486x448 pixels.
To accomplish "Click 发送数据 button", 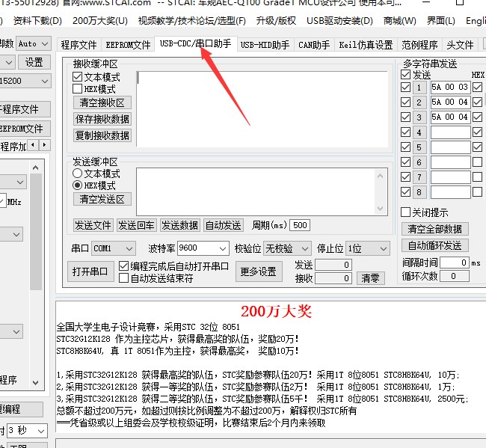I will pos(179,225).
